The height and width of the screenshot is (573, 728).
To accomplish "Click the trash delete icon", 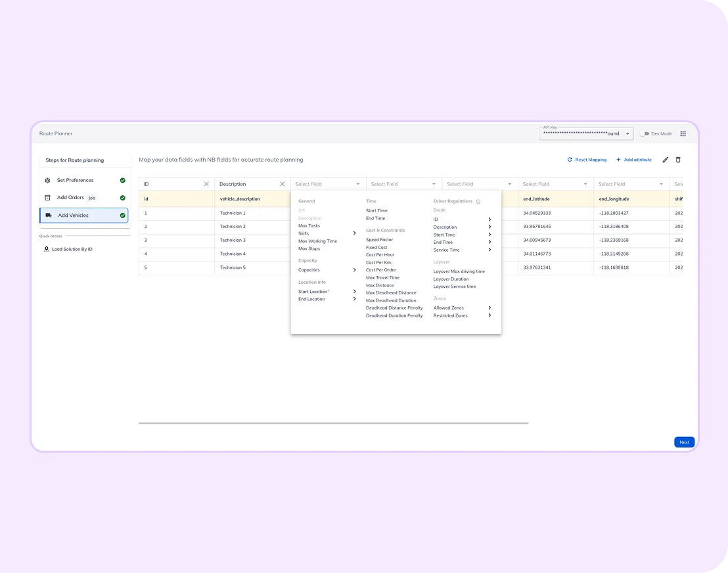I will click(x=678, y=160).
